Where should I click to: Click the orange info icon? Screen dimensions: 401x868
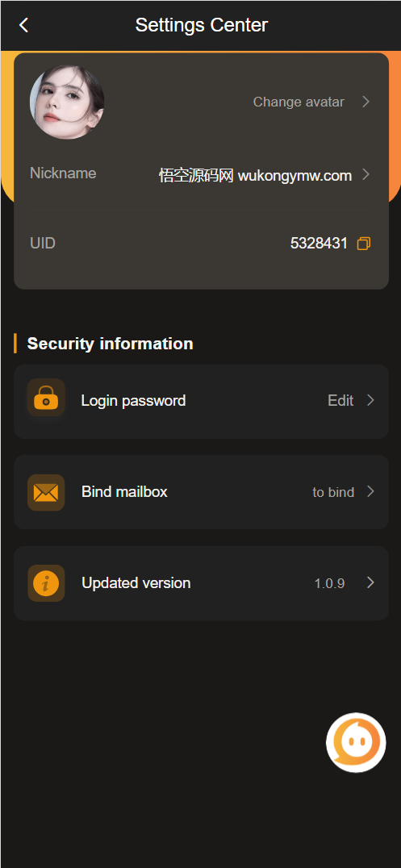(46, 583)
